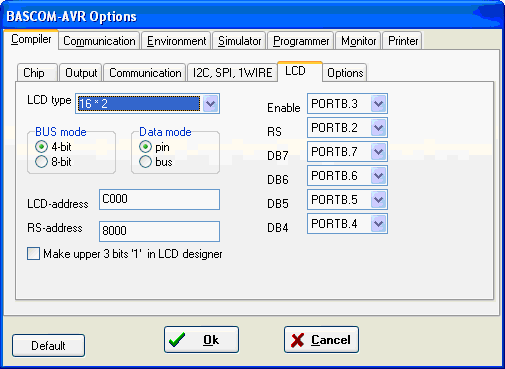
Task: Select 8-bit BUS mode
Action: click(41, 162)
